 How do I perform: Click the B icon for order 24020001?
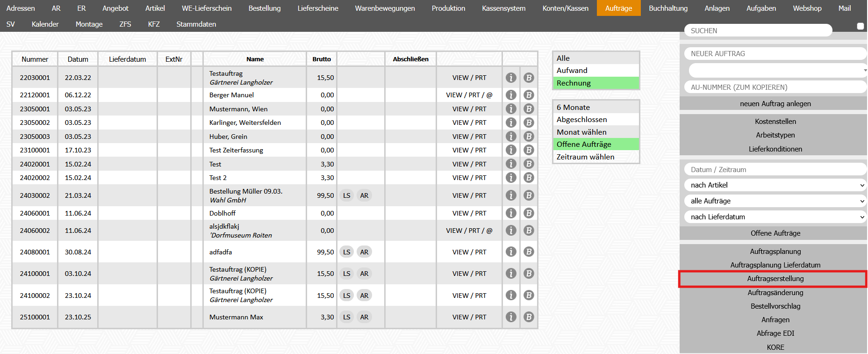(x=529, y=164)
